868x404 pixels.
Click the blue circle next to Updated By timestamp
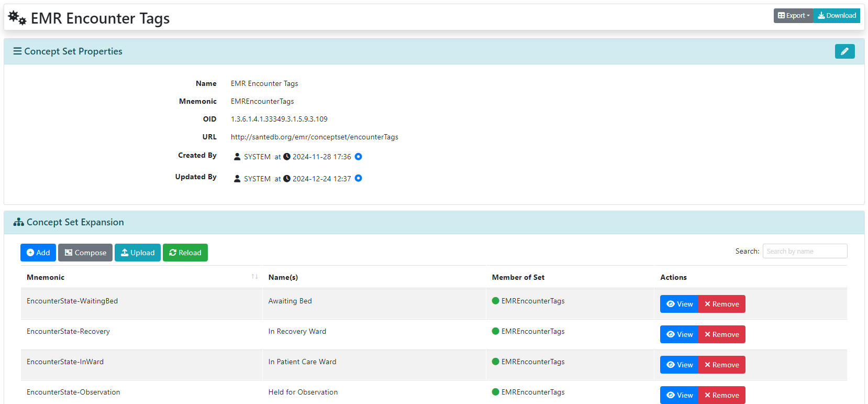(358, 178)
